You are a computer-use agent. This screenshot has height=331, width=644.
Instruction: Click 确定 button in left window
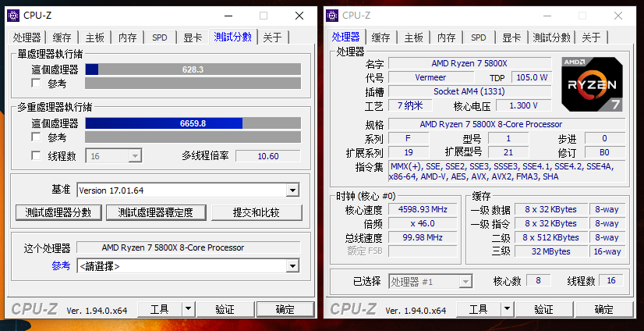click(285, 309)
